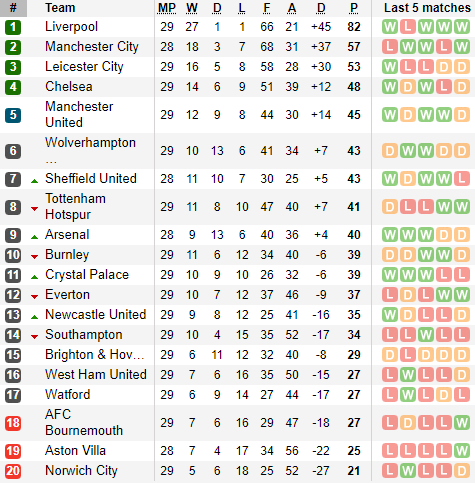Open the Brighton & Hov... team link

[95, 355]
